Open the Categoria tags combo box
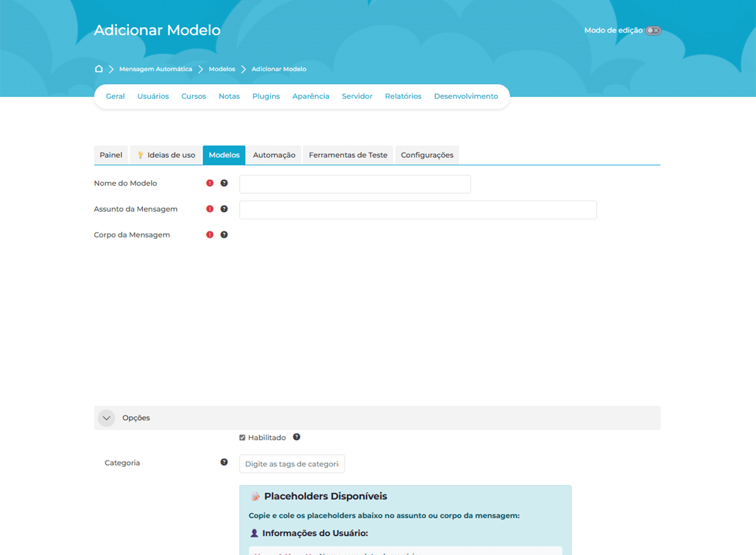This screenshot has width=756, height=555. (x=292, y=464)
